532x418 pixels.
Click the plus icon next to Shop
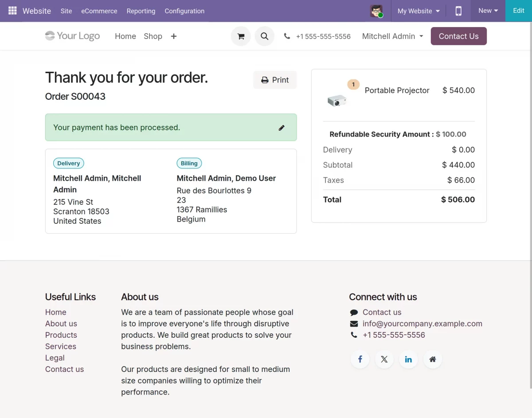pos(174,36)
